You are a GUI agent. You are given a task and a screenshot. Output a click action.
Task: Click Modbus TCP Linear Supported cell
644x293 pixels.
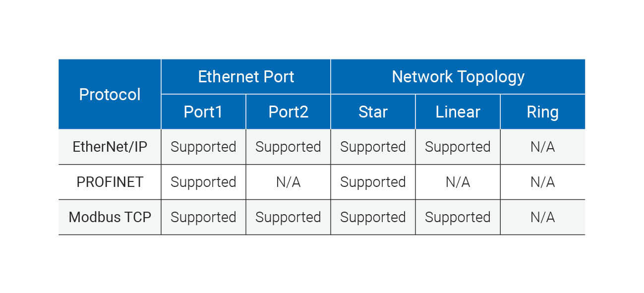tap(458, 217)
